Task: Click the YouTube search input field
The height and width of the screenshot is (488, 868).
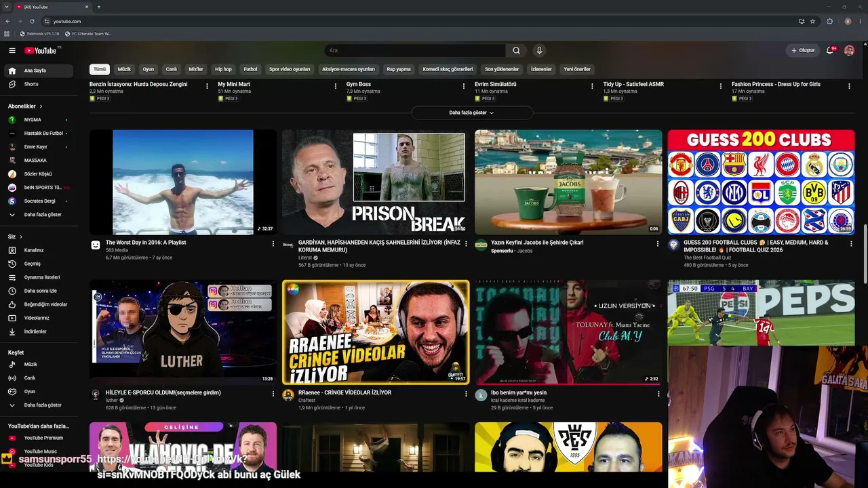Action: pyautogui.click(x=414, y=51)
